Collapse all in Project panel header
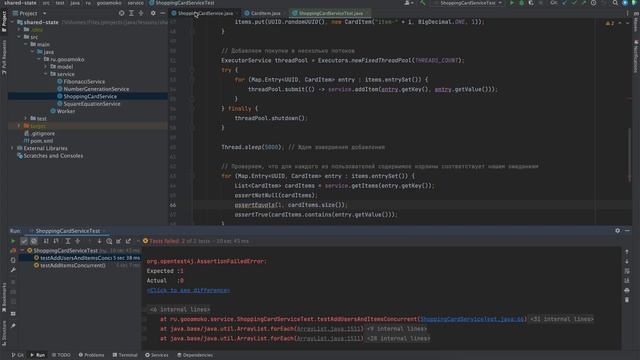 click(141, 13)
